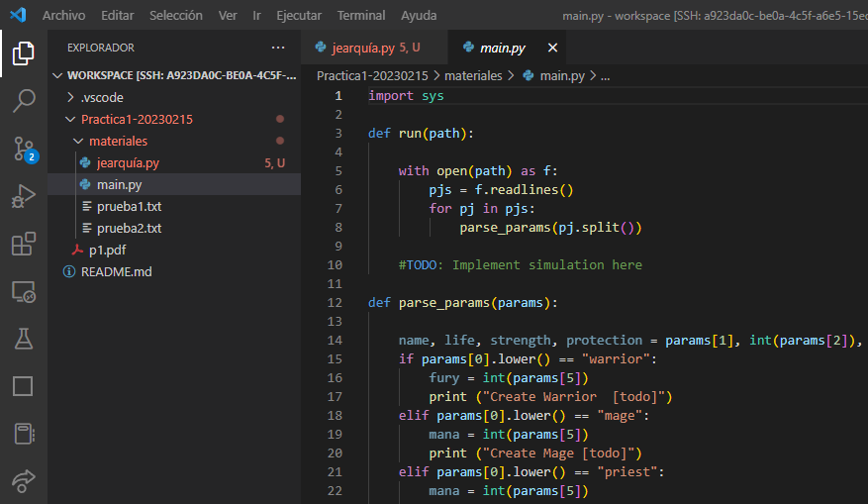
Task: Click the VS Code logo icon
Action: click(18, 15)
